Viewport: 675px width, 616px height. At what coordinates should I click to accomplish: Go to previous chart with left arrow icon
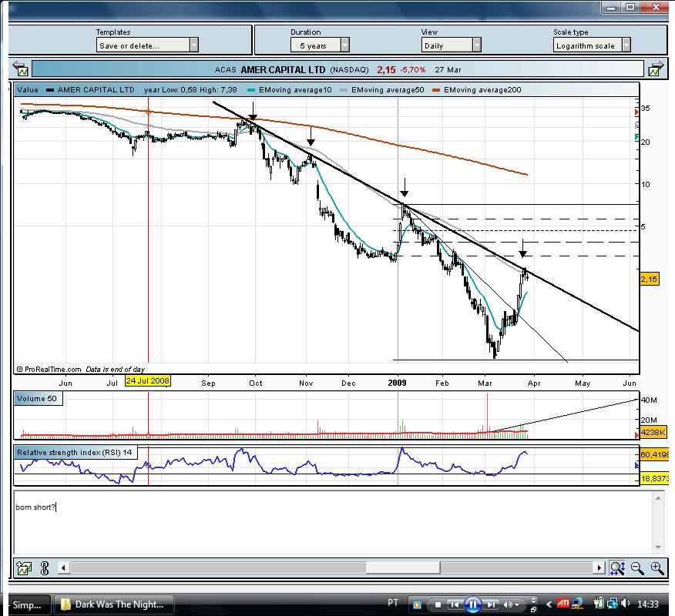click(x=20, y=69)
